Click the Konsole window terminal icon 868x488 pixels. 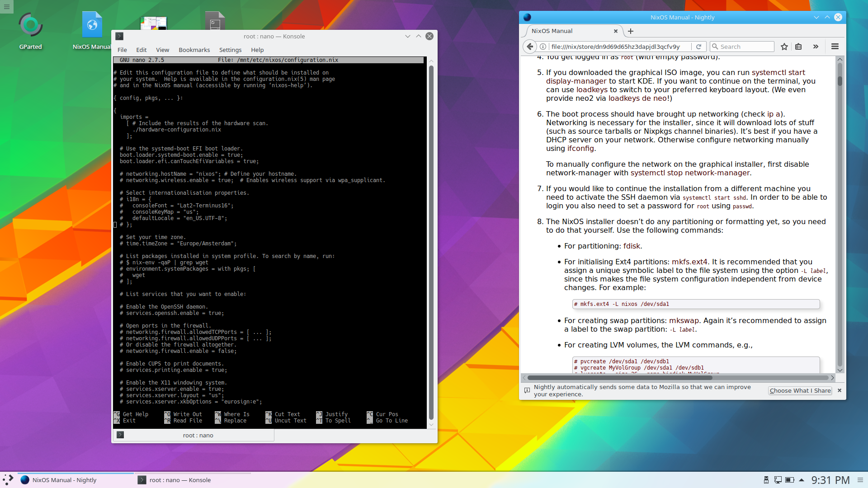[x=119, y=36]
